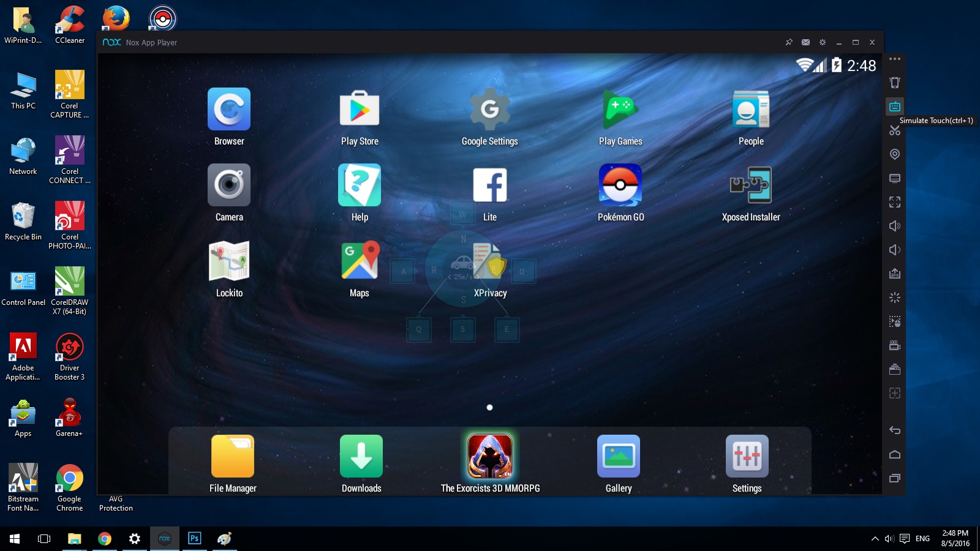Open File Manager from the dock
980x551 pixels.
coord(233,456)
